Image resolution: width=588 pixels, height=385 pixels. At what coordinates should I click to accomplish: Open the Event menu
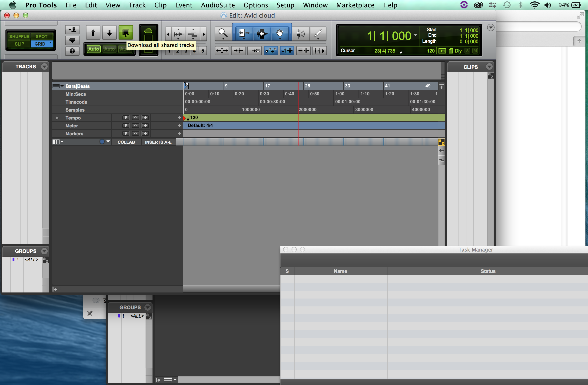pyautogui.click(x=184, y=5)
